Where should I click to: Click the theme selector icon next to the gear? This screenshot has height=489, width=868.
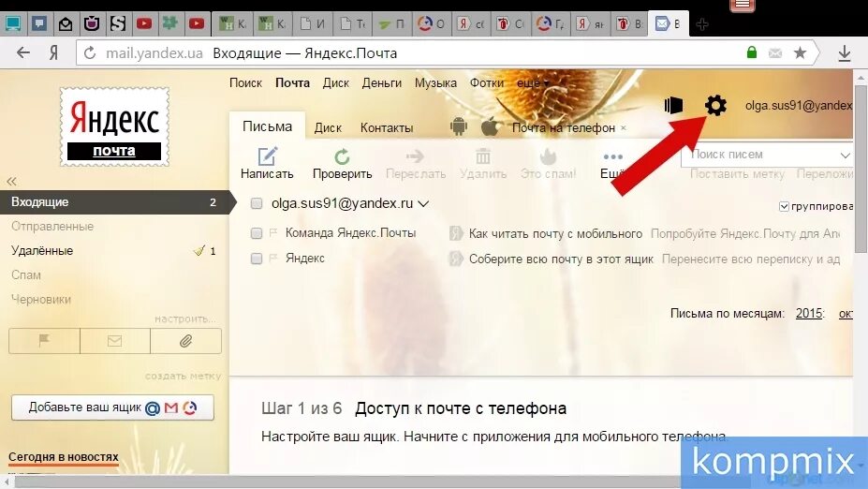coord(673,105)
